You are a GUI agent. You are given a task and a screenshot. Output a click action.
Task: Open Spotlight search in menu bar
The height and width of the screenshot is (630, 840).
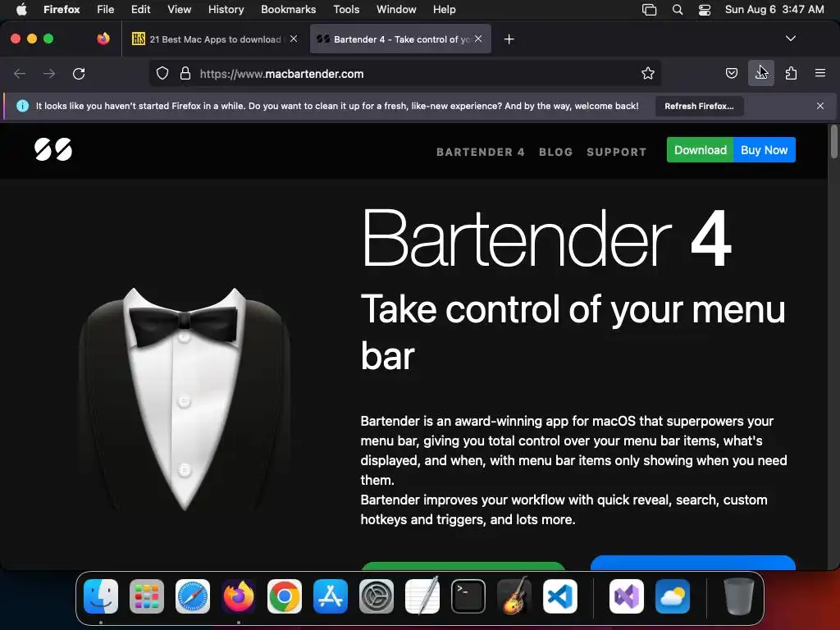click(x=677, y=10)
